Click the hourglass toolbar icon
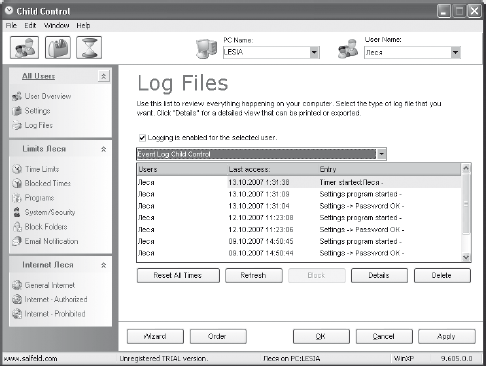The image size is (486, 366). [89, 47]
